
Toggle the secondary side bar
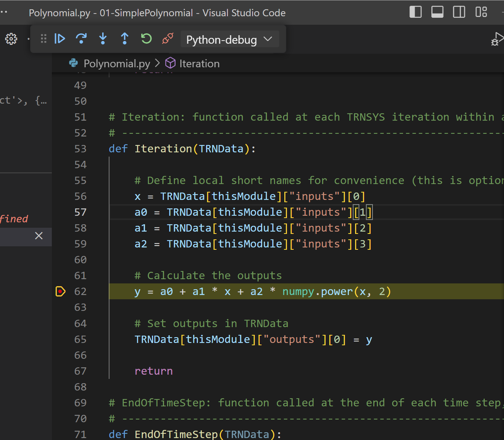pos(459,12)
